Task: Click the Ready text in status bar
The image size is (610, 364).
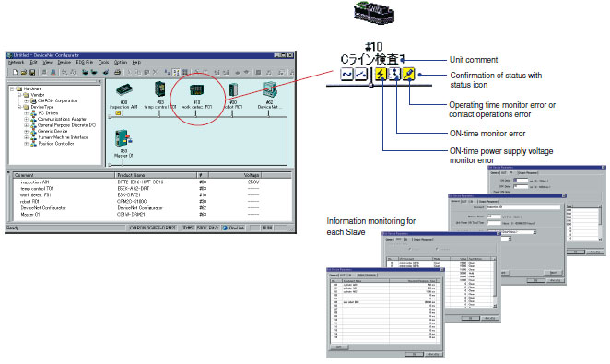Action: [13, 228]
